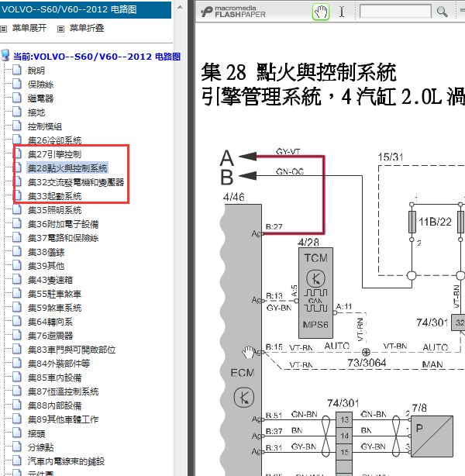Open the 分線點 tree item
Image resolution: width=465 pixels, height=476 pixels.
point(40,447)
